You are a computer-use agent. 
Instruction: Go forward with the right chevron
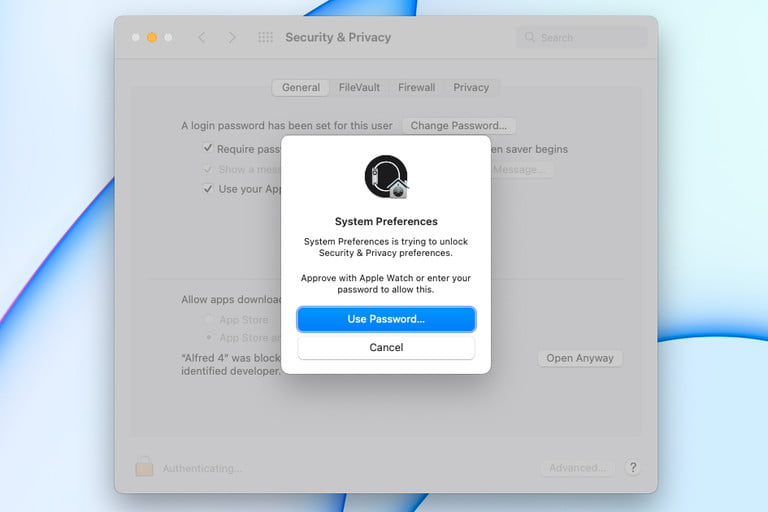231,38
